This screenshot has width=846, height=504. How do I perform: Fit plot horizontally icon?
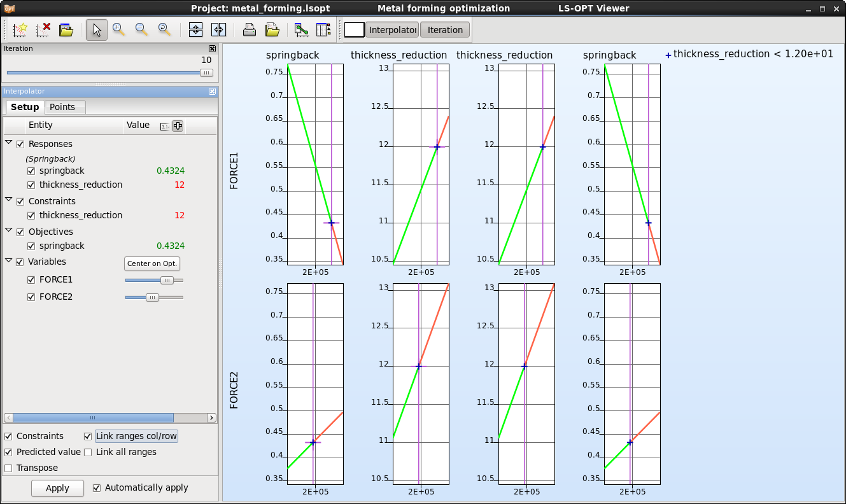point(218,29)
